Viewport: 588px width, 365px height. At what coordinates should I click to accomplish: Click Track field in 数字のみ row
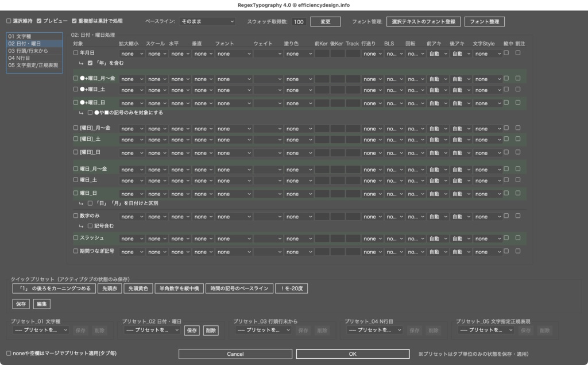353,217
